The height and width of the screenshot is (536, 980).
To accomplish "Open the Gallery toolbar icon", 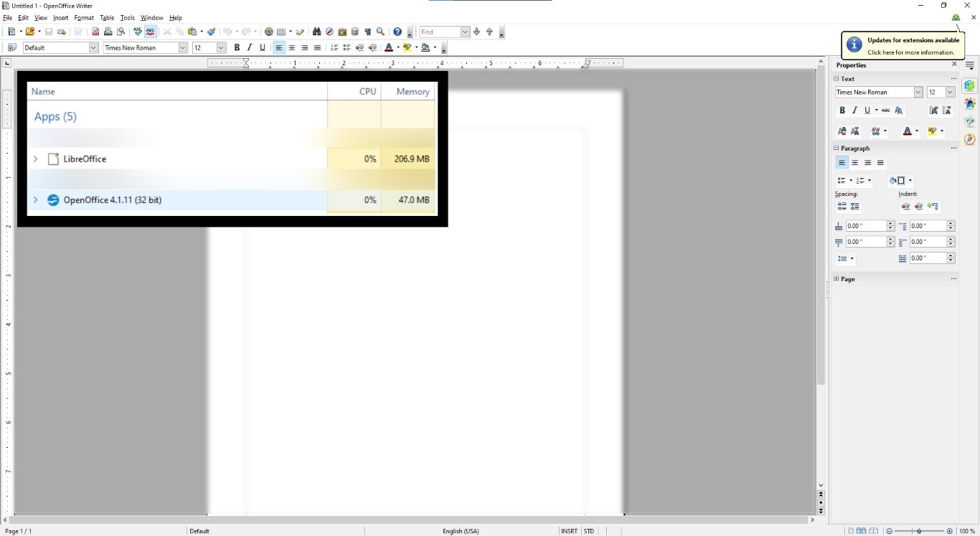I will click(342, 32).
